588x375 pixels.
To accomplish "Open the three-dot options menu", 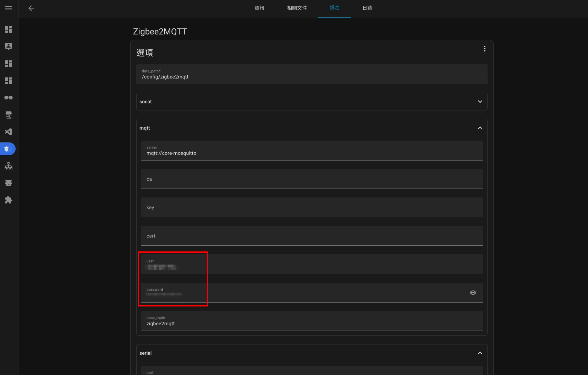I will coord(484,49).
